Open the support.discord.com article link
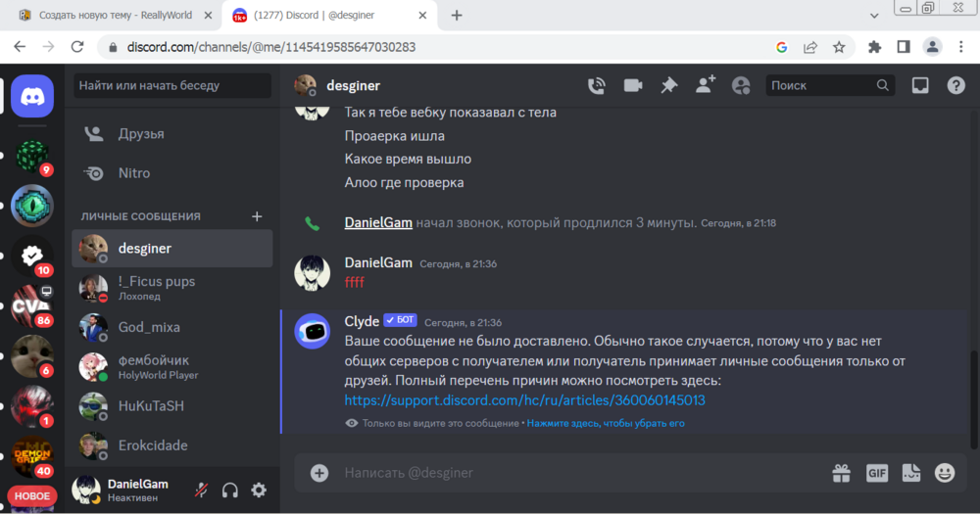Viewport: 980px width, 514px height. [x=524, y=400]
